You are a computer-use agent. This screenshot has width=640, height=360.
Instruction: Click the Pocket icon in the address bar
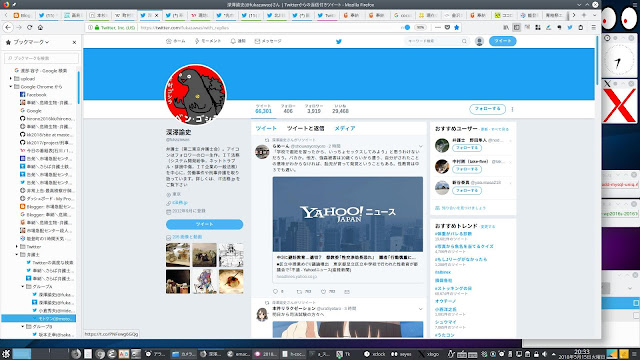click(x=447, y=27)
